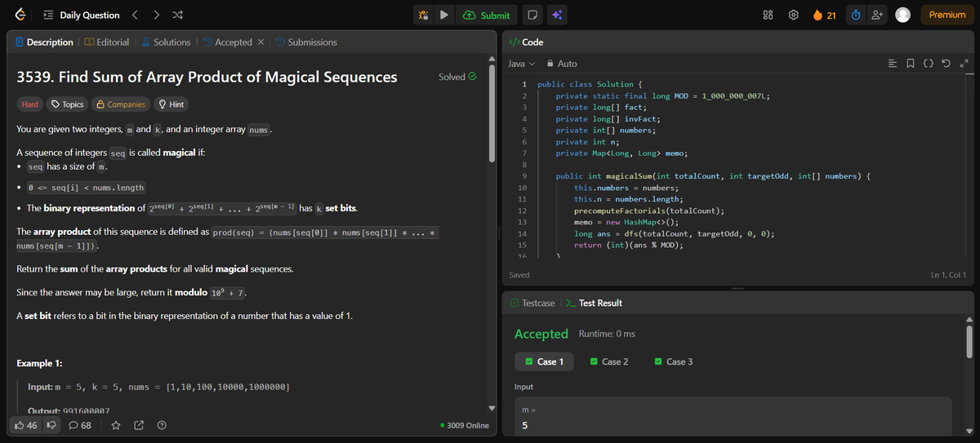The width and height of the screenshot is (980, 443).
Task: Open the settings gear icon
Action: [x=793, y=15]
